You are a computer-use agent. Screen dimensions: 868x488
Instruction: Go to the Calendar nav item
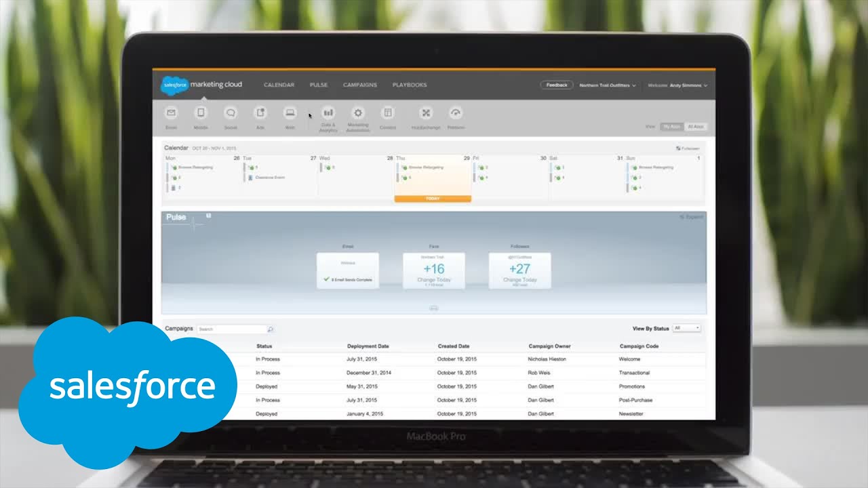click(279, 85)
